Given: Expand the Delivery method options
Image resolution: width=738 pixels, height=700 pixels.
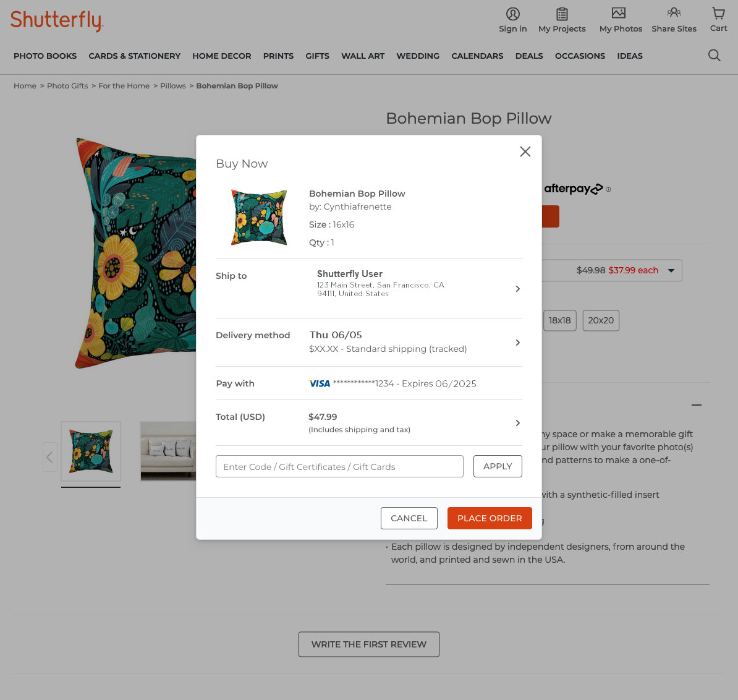Looking at the screenshot, I should pyautogui.click(x=518, y=342).
